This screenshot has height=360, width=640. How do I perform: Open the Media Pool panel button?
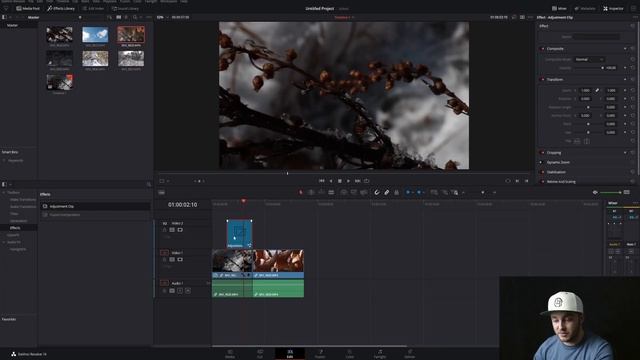28,8
